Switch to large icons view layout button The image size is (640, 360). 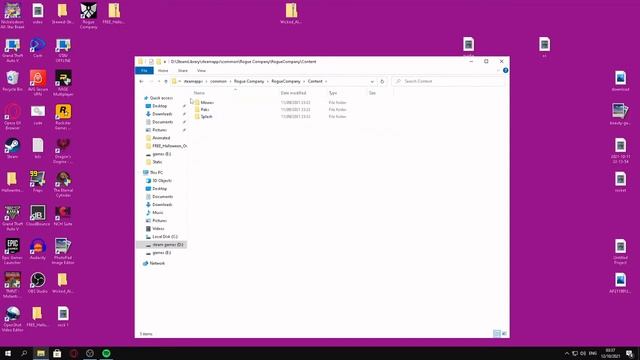click(x=504, y=333)
